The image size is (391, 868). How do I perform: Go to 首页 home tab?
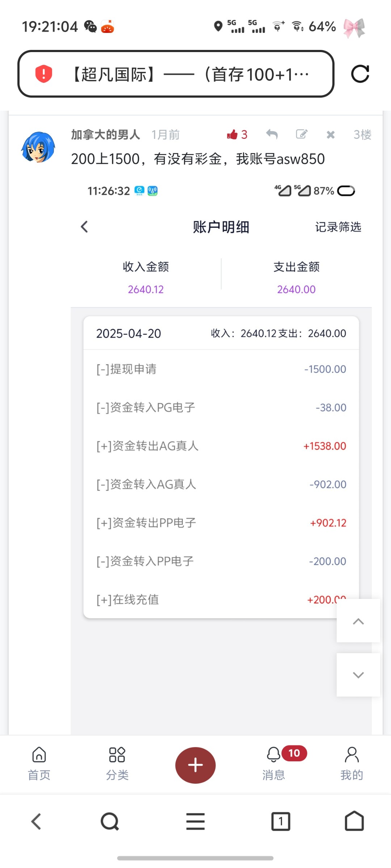(x=39, y=763)
